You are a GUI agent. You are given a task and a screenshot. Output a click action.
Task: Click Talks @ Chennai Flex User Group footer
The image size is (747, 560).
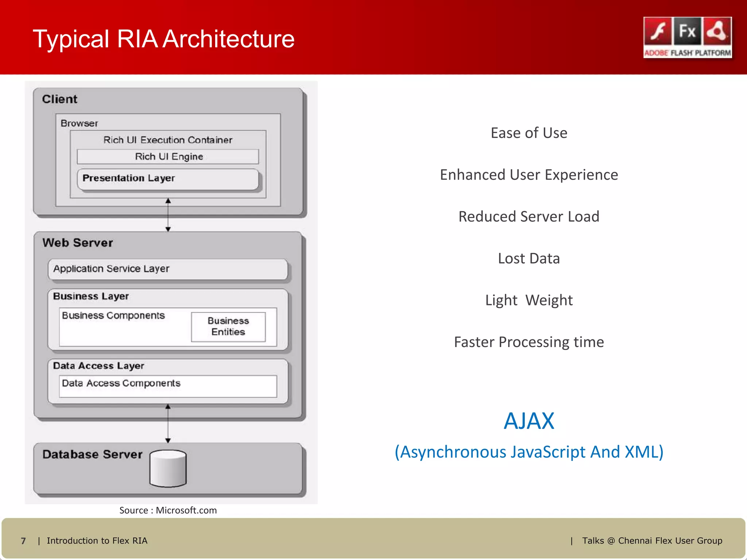[652, 541]
